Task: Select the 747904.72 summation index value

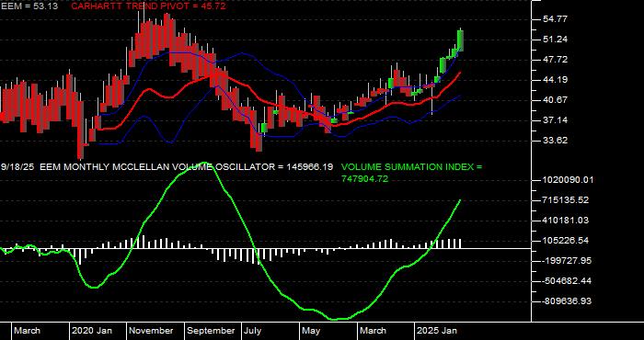Action: click(364, 179)
